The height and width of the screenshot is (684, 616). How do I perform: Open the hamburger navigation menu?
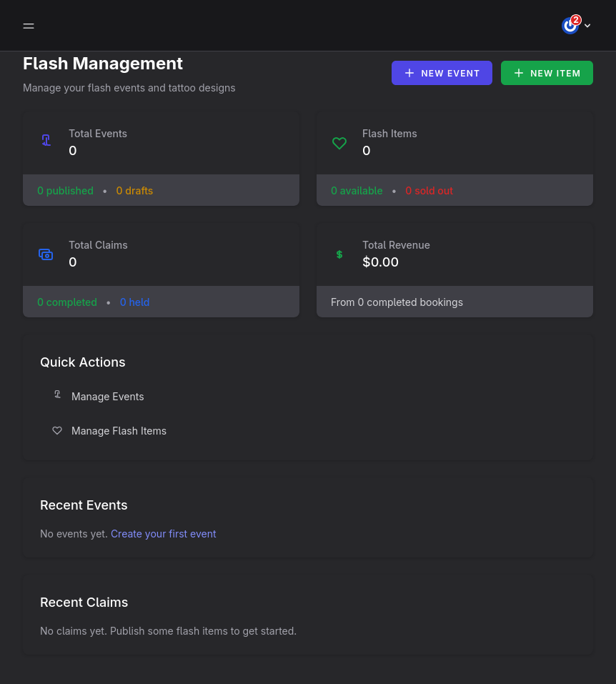coord(29,26)
